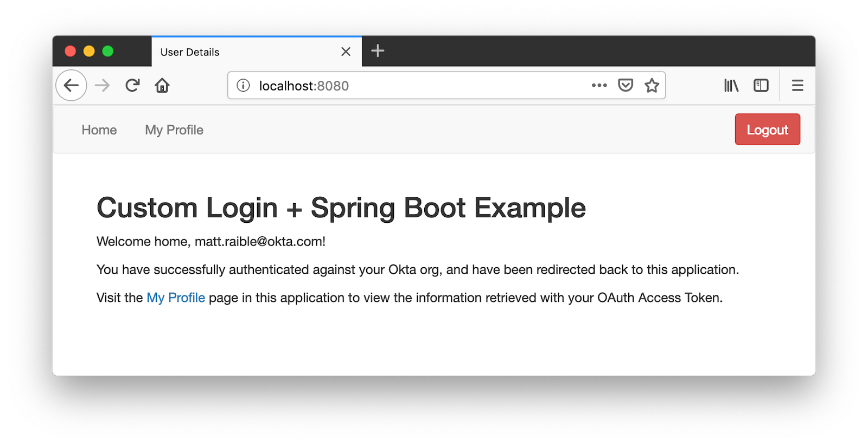This screenshot has width=868, height=445.
Task: Close the User Details tab
Action: tap(346, 51)
